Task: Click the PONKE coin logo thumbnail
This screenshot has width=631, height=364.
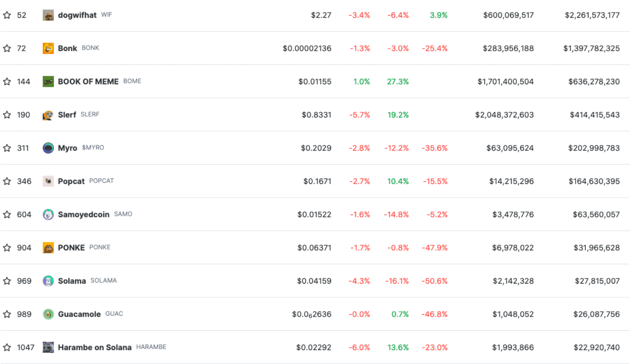Action: [48, 248]
